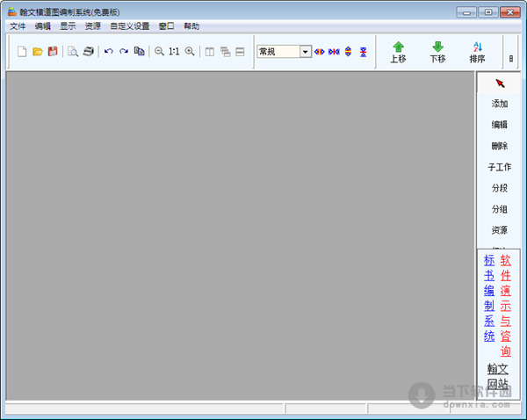This screenshot has height=420, width=527.
Task: Sort items with 排序 button
Action: [x=477, y=53]
